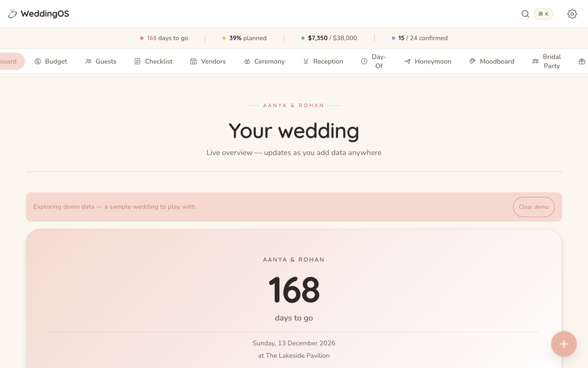The image size is (588, 368).
Task: Click the '$7,350 / $38,000' budget stat
Action: coord(329,38)
